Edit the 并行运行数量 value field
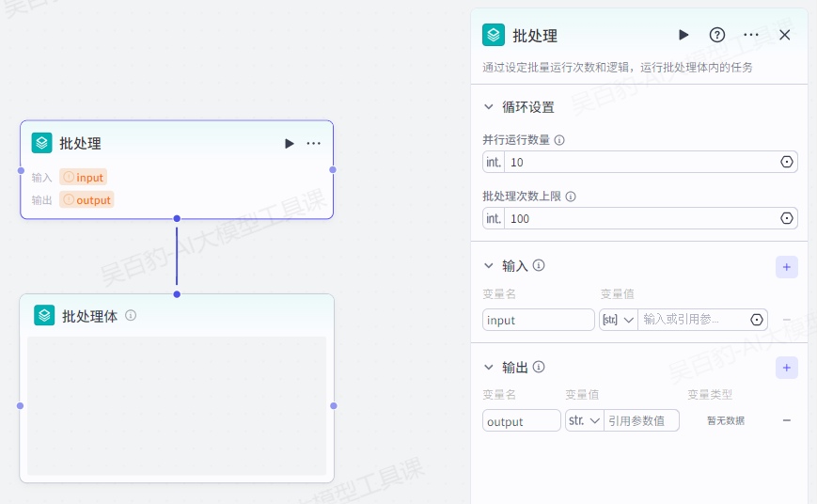This screenshot has height=504, width=817. (x=641, y=162)
